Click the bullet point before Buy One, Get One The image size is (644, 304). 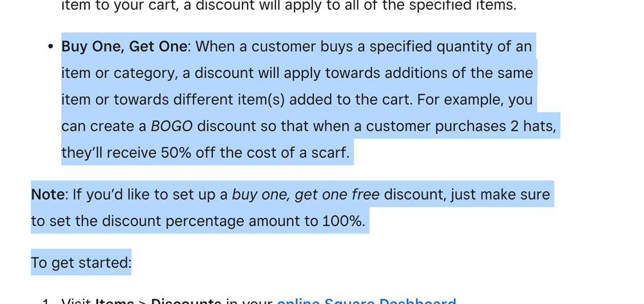[50, 47]
